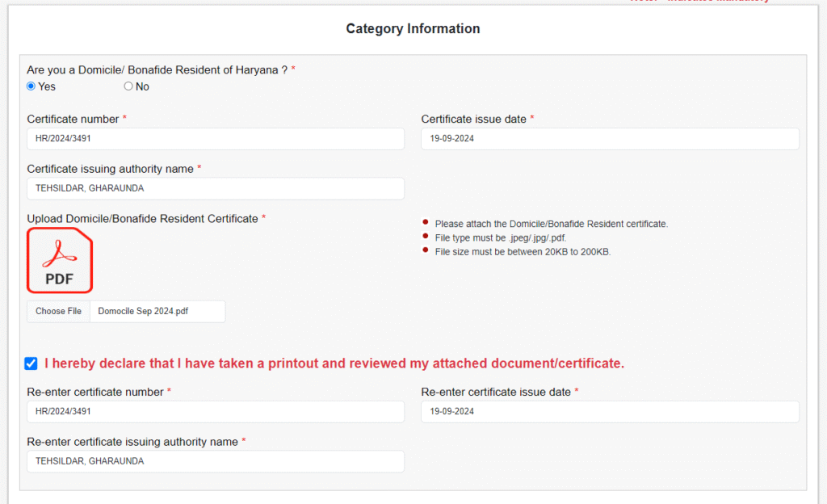This screenshot has width=827, height=504.
Task: Click the Category Information heading
Action: (413, 28)
